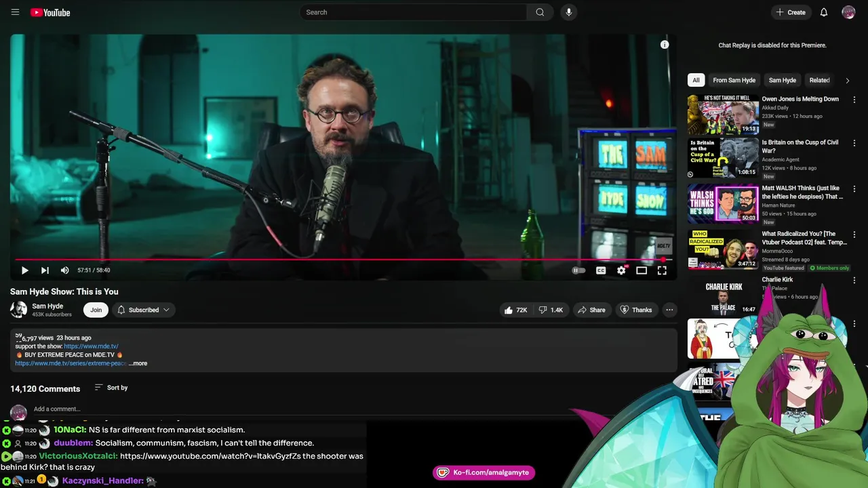Click the 14,120 Comments heading
This screenshot has height=488, width=868.
[x=45, y=389]
